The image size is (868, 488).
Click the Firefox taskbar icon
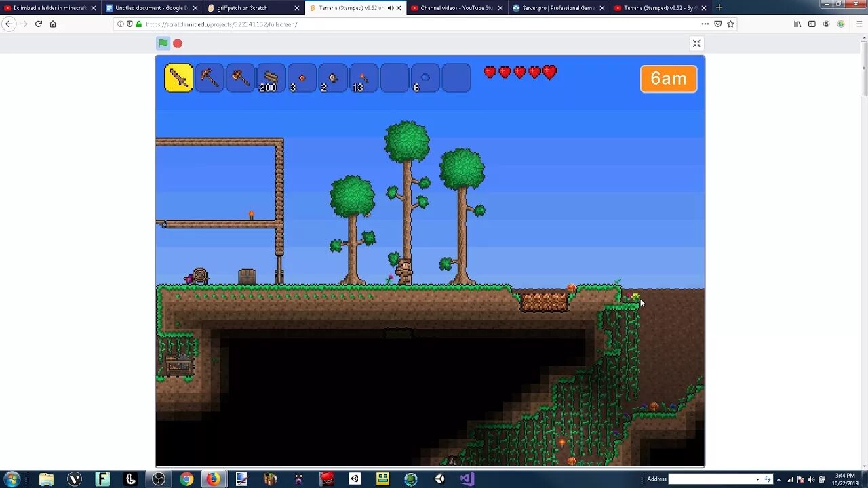tap(213, 479)
